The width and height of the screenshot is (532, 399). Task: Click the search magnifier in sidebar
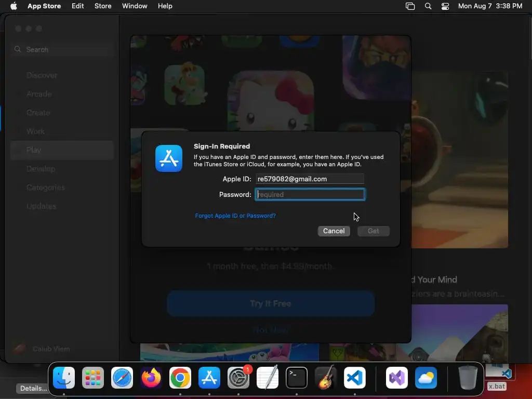click(x=18, y=49)
